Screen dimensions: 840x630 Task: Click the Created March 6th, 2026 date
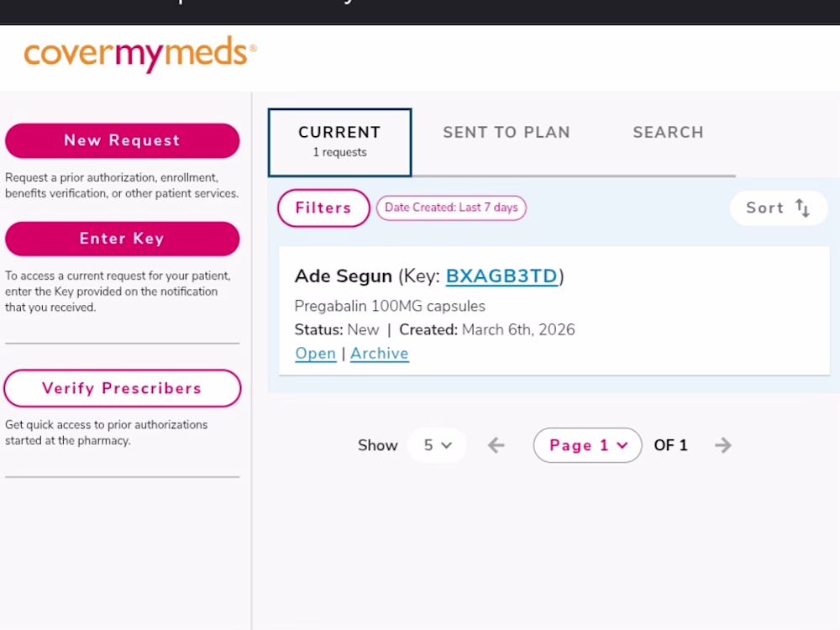click(518, 330)
